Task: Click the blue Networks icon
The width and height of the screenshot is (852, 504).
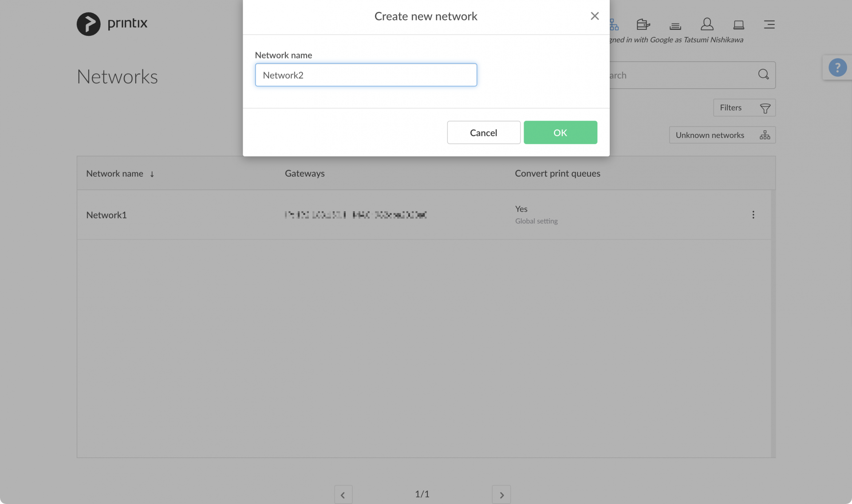Action: click(613, 24)
